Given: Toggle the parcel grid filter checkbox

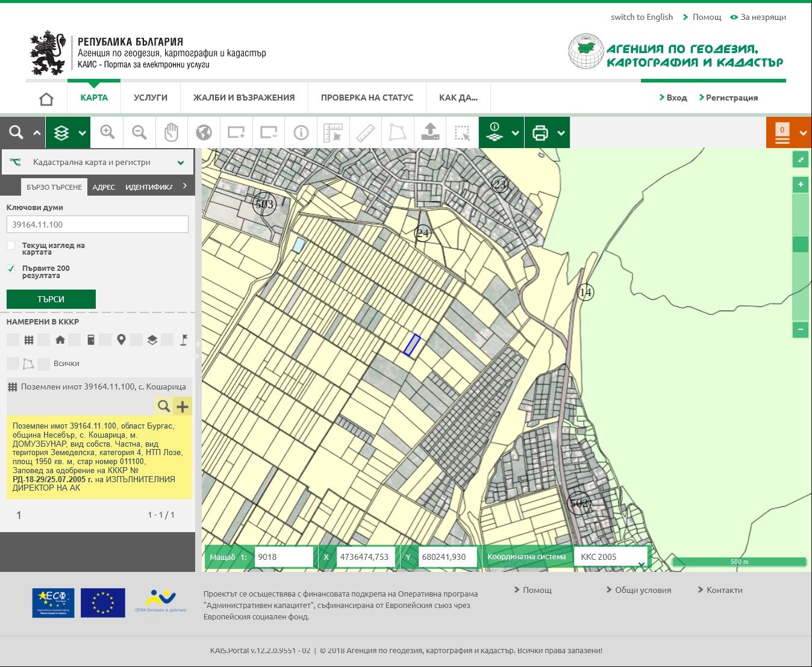Looking at the screenshot, I should [13, 340].
